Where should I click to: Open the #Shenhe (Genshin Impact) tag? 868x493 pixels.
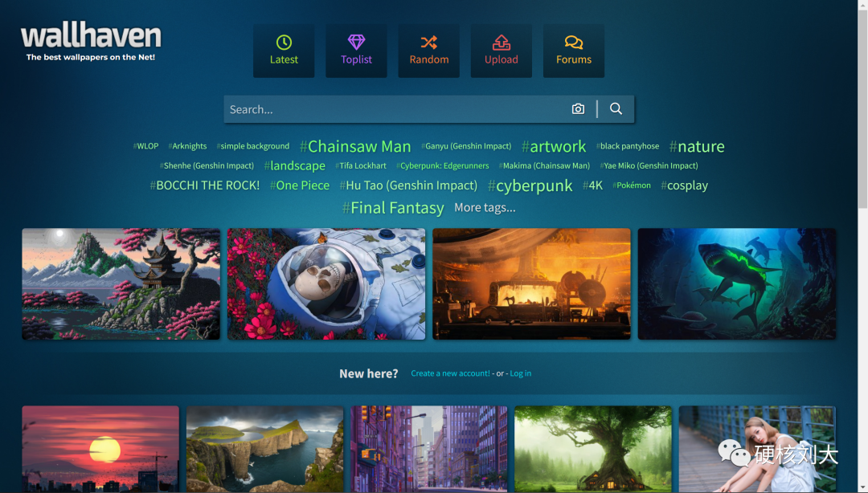tap(207, 165)
